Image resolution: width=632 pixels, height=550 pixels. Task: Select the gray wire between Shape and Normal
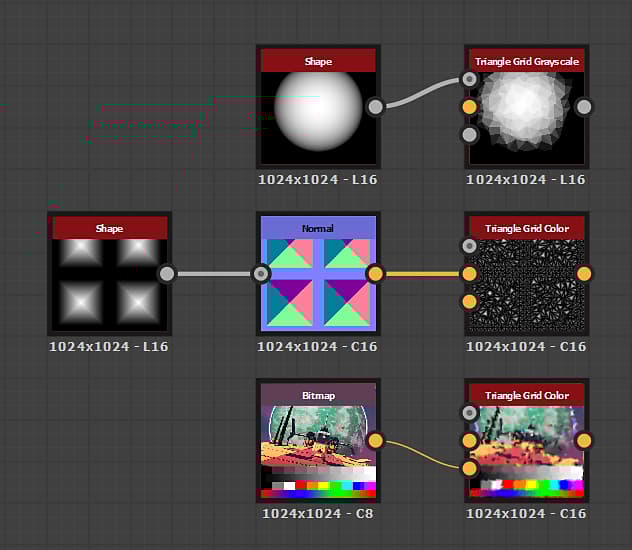click(x=214, y=274)
